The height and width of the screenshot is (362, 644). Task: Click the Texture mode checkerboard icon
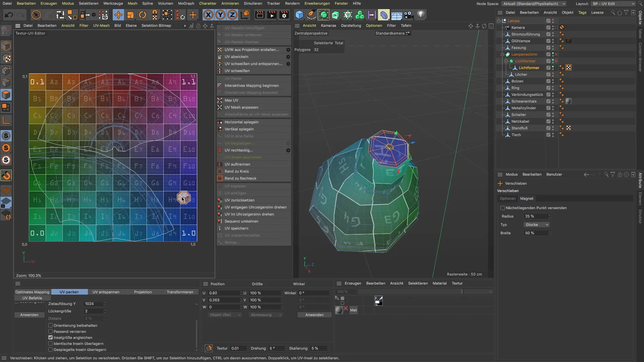(6, 58)
